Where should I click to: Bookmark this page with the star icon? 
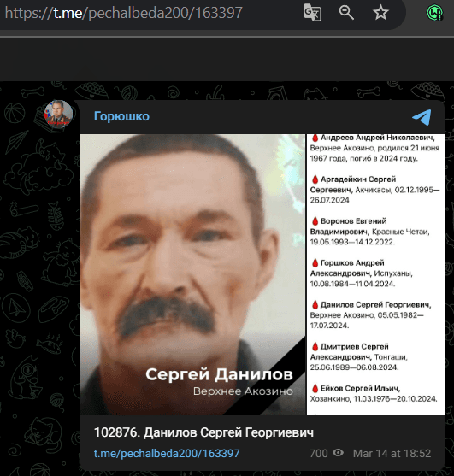point(380,13)
